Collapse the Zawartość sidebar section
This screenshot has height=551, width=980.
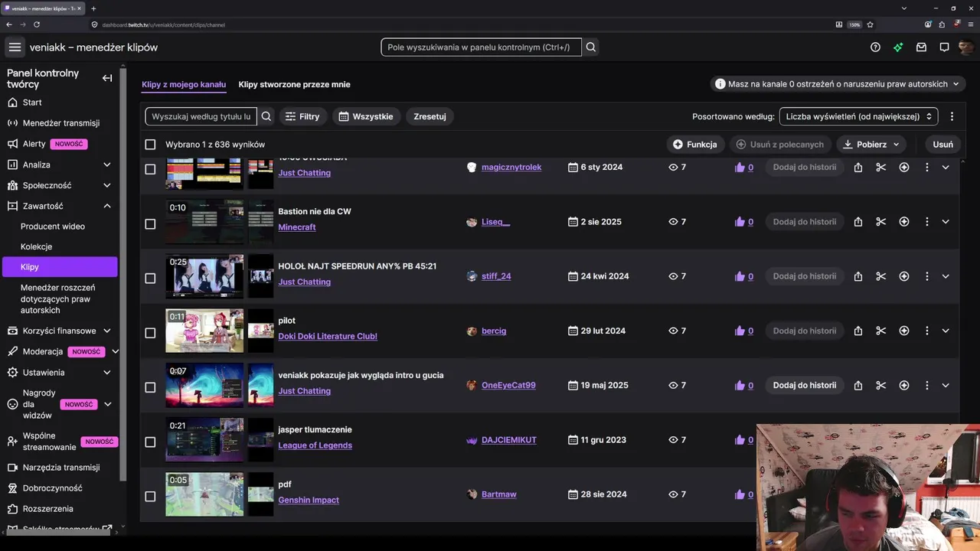pos(107,206)
